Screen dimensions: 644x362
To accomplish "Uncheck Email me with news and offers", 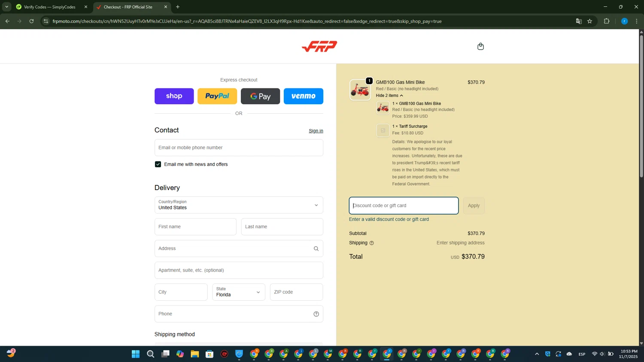I will pyautogui.click(x=158, y=164).
